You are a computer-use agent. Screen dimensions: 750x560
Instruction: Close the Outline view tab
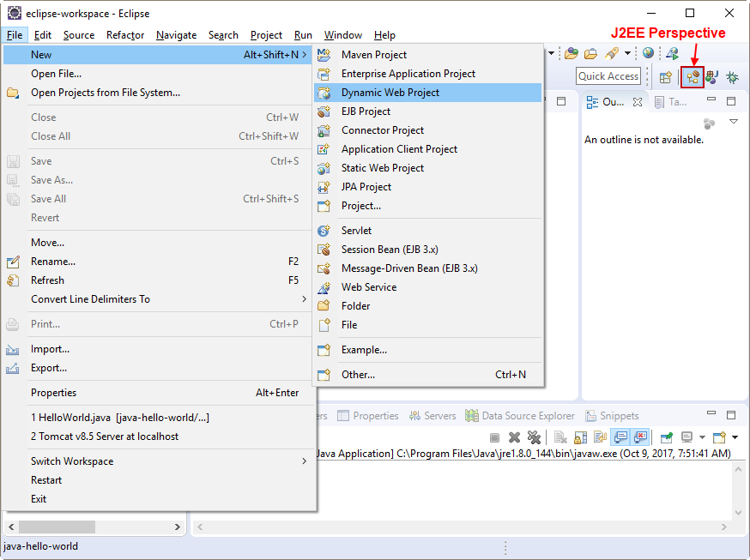pyautogui.click(x=637, y=102)
